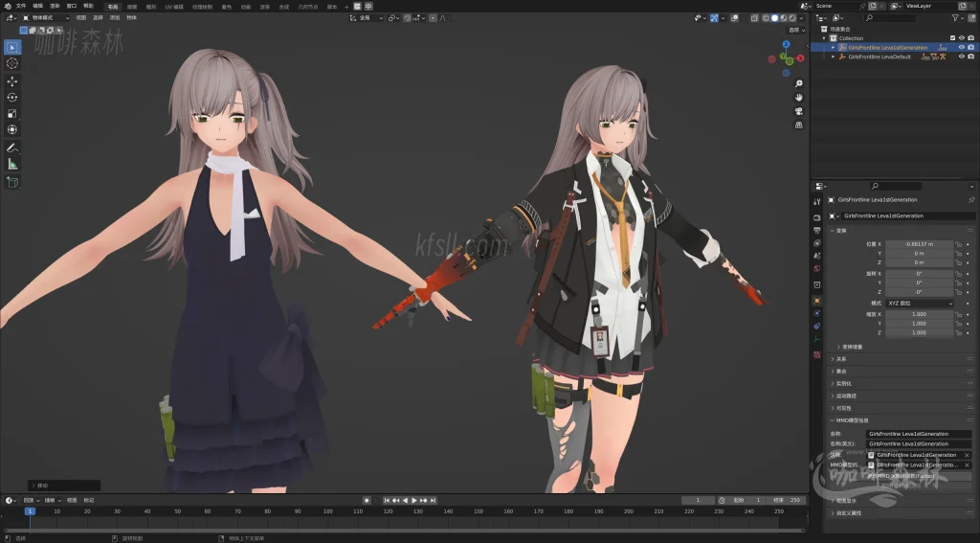
Task: Activate the Annotate tool
Action: coord(12,147)
